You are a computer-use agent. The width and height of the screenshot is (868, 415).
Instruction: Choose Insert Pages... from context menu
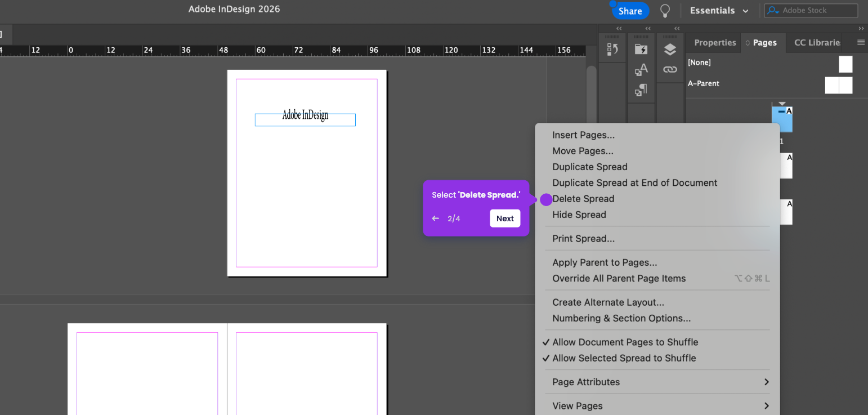click(657, 135)
